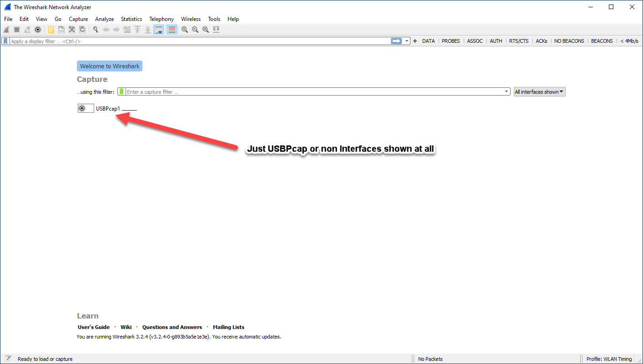This screenshot has height=364, width=643.
Task: Open the Questions and Answers link
Action: click(x=172, y=327)
